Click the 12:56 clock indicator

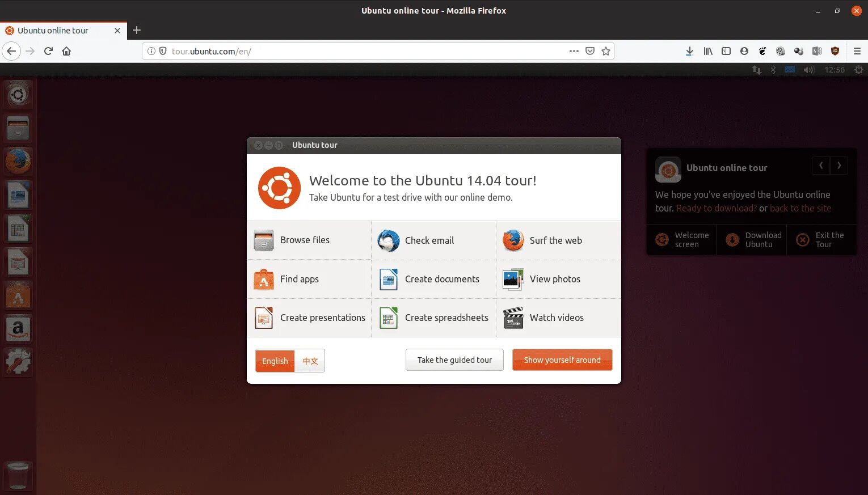tap(835, 70)
